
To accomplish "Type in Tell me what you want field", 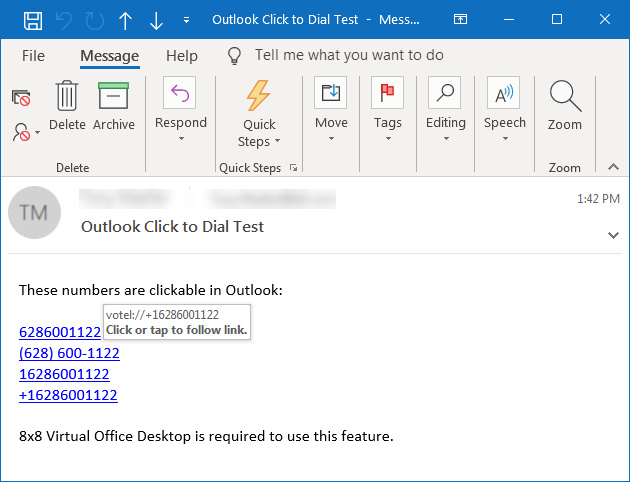I will pyautogui.click(x=349, y=56).
